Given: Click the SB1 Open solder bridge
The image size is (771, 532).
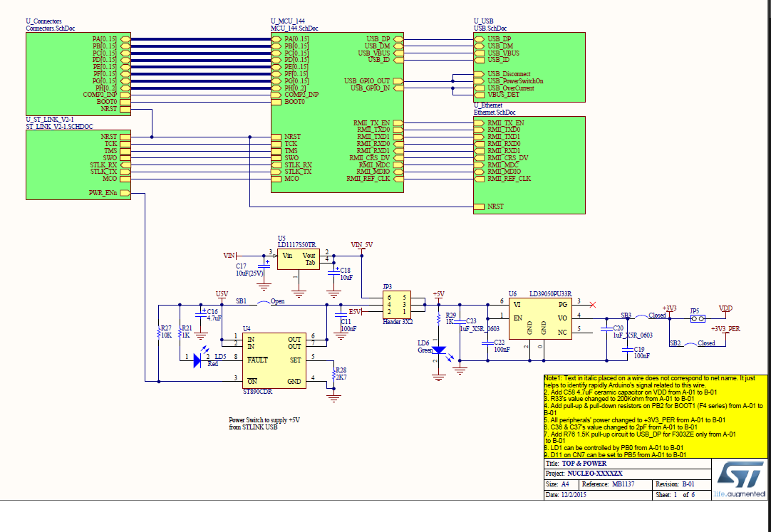Looking at the screenshot, I should tap(264, 303).
